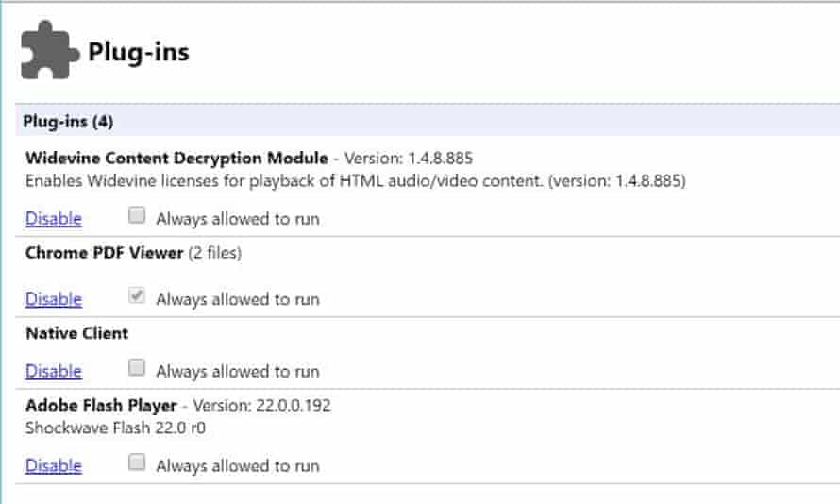840x504 pixels.
Task: Click the large Plug-ins page title
Action: coord(138,53)
